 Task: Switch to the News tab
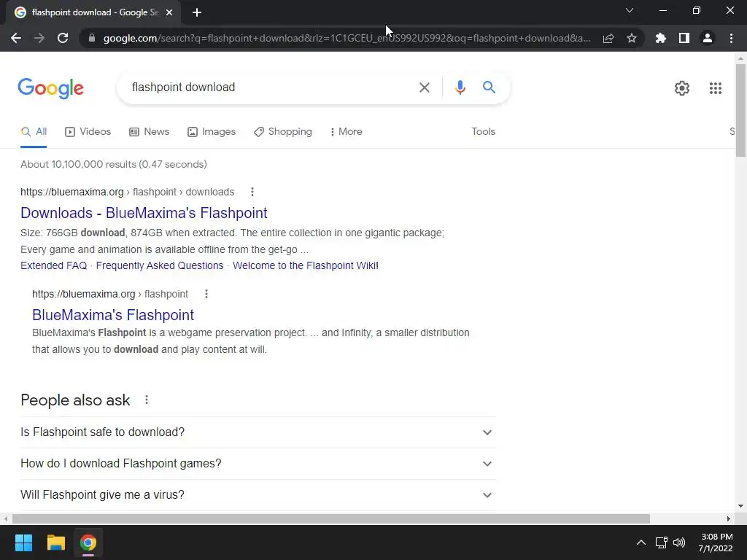(149, 131)
